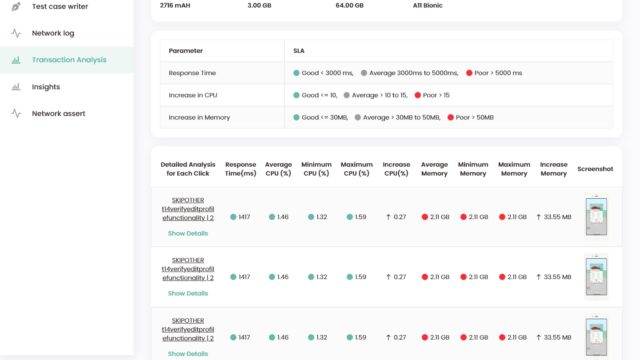Click average memory 2.11 GB in first row
The image size is (640, 360).
(440, 217)
